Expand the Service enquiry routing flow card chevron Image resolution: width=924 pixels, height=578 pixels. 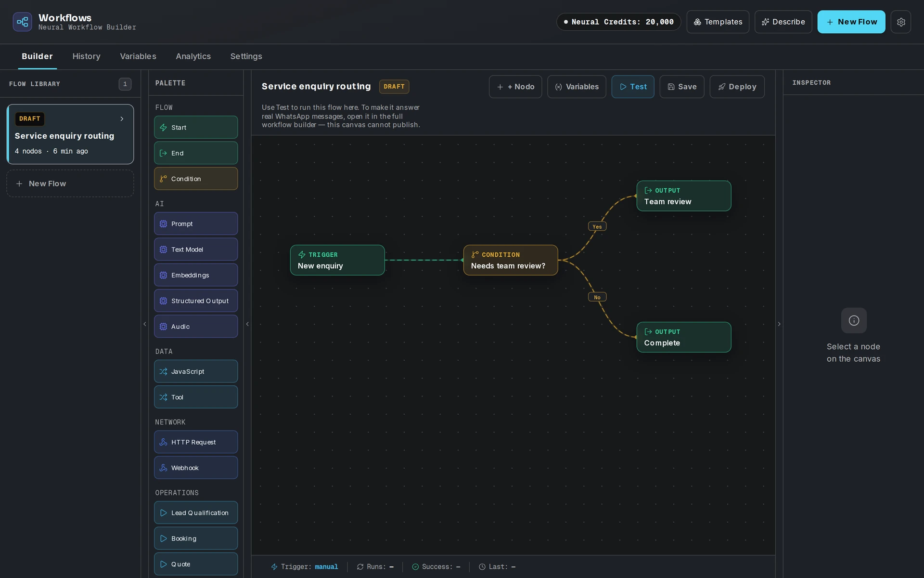(122, 118)
